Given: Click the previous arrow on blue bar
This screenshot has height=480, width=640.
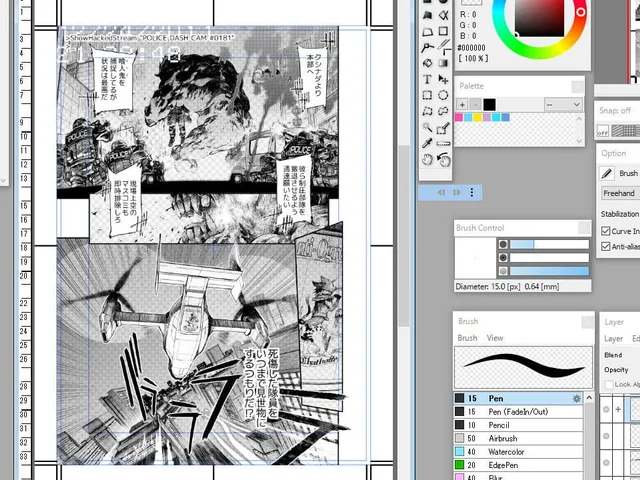Looking at the screenshot, I should click(x=441, y=193).
